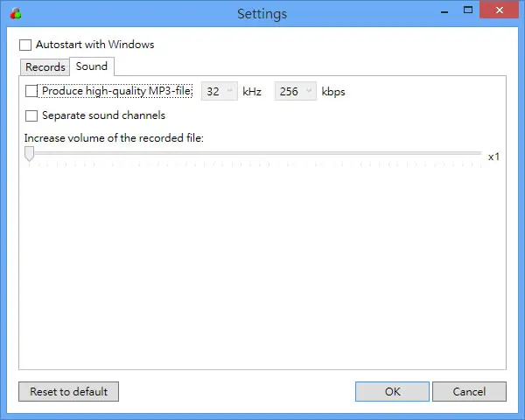Click the app icon in title bar
This screenshot has width=525, height=420.
pyautogui.click(x=16, y=14)
